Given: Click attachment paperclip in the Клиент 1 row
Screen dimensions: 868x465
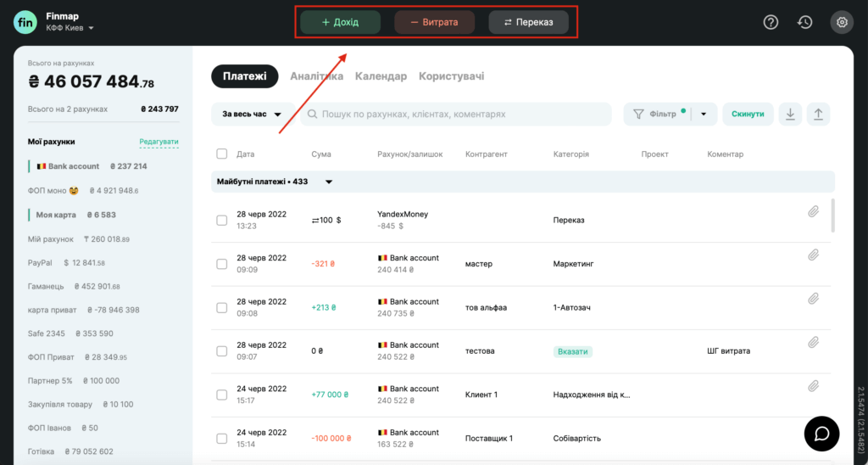Looking at the screenshot, I should (813, 386).
